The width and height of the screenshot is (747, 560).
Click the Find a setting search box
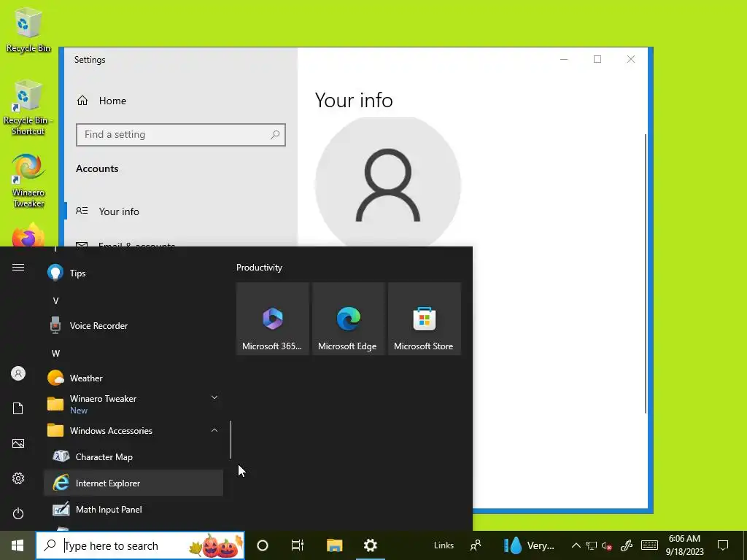(181, 135)
